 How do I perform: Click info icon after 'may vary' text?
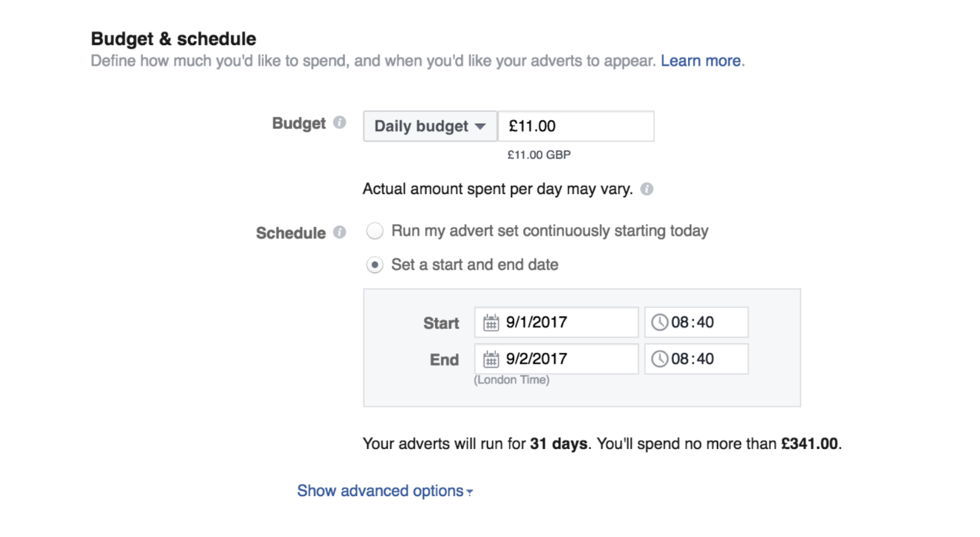tap(646, 189)
